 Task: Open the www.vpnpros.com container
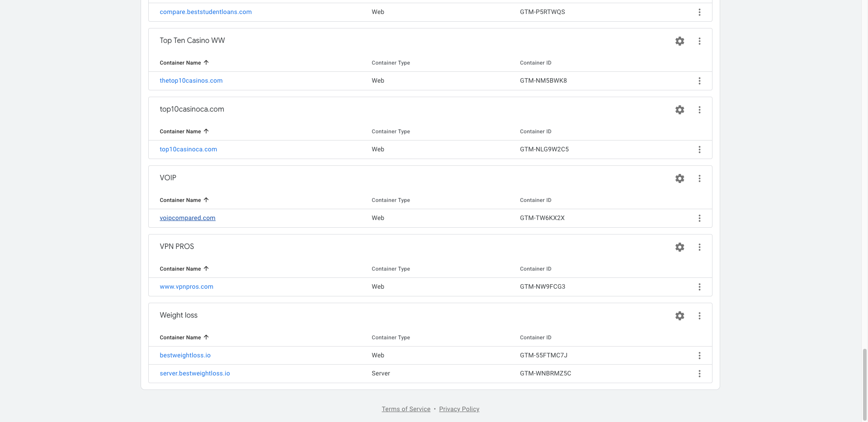pos(186,286)
